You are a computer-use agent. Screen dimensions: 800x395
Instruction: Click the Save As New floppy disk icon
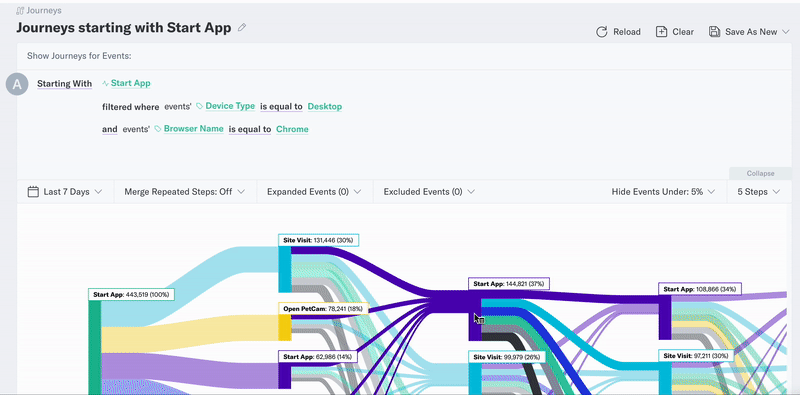(x=714, y=32)
